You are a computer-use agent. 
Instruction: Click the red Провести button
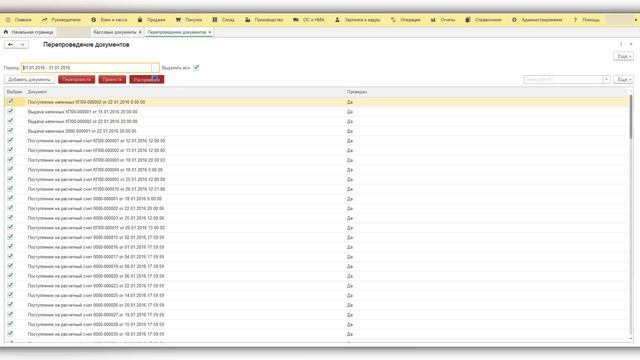112,80
